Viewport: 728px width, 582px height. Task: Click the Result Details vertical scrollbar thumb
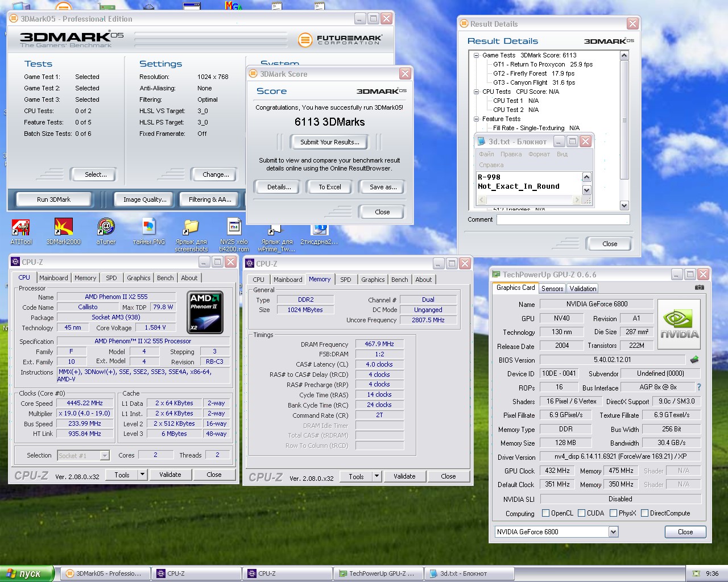coord(624,120)
